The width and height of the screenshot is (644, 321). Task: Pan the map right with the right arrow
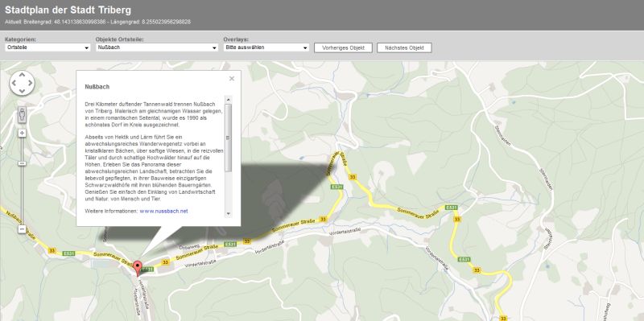click(30, 84)
